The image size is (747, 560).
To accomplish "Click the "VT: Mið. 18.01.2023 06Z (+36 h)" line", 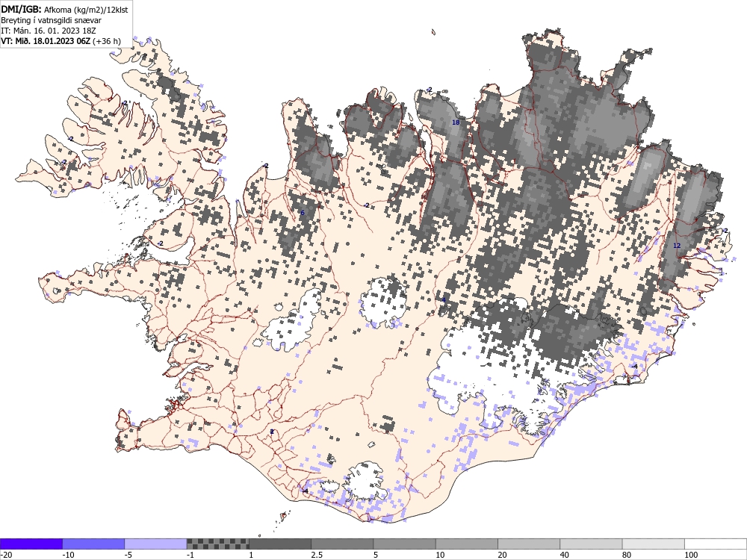I will [x=61, y=41].
